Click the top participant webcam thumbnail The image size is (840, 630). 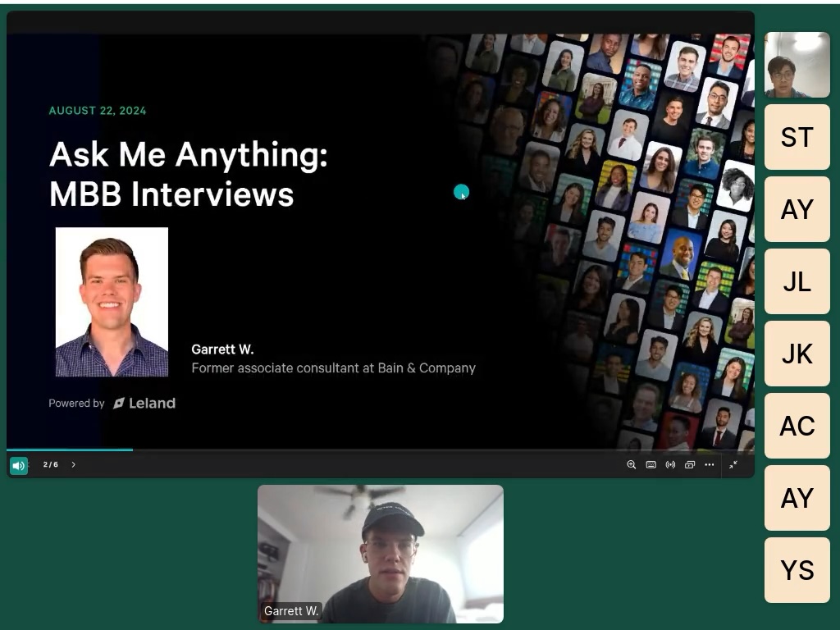pos(797,65)
